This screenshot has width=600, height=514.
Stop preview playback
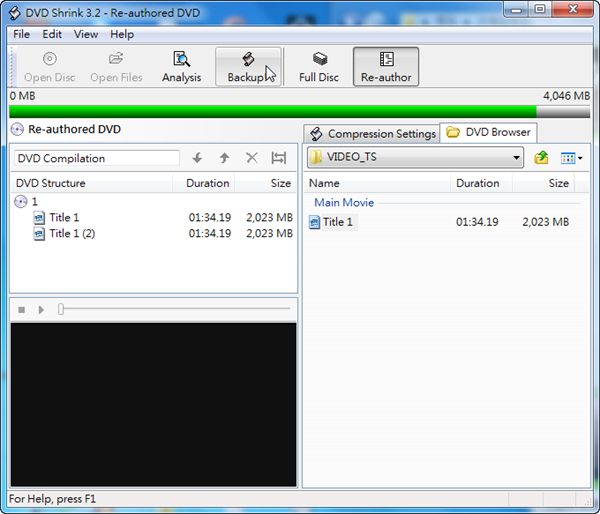click(x=22, y=310)
